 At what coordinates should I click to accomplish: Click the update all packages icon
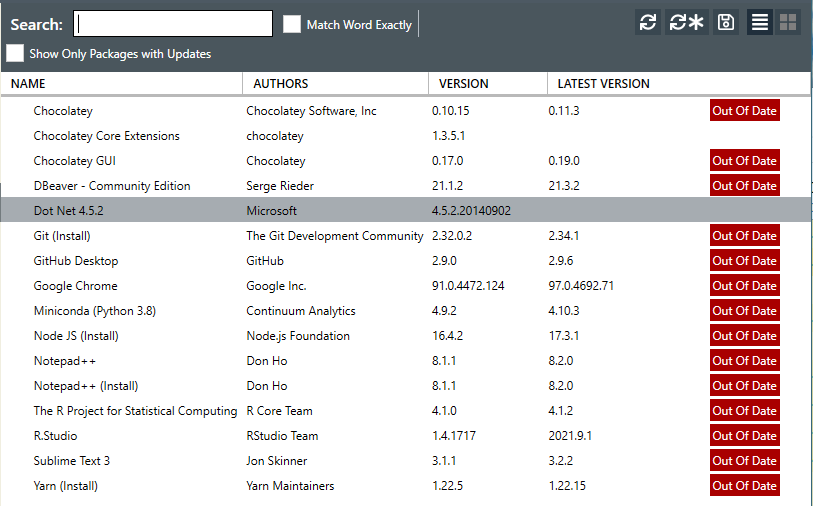coord(686,22)
